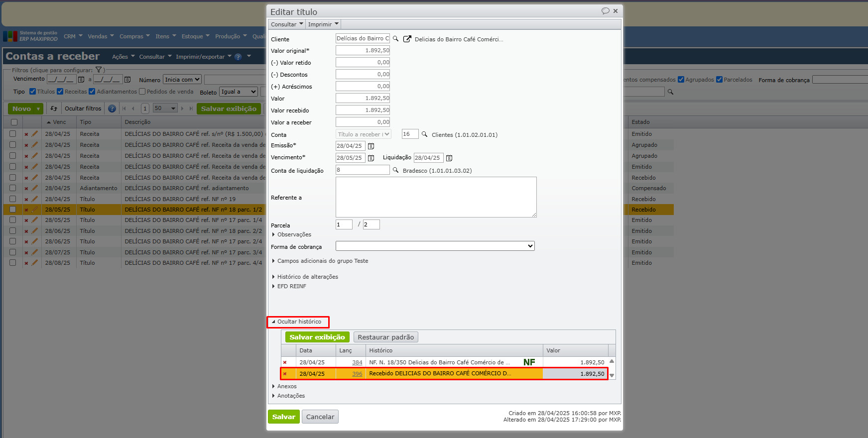Expand the Observações section
Image resolution: width=868 pixels, height=438 pixels.
292,234
